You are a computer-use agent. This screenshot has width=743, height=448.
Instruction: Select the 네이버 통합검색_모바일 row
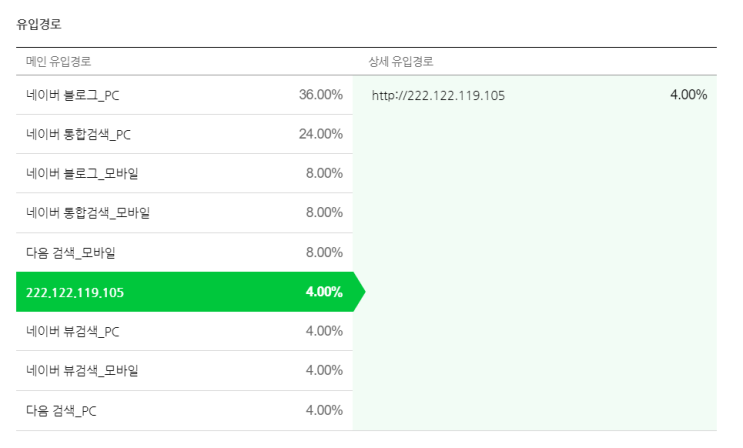point(184,213)
